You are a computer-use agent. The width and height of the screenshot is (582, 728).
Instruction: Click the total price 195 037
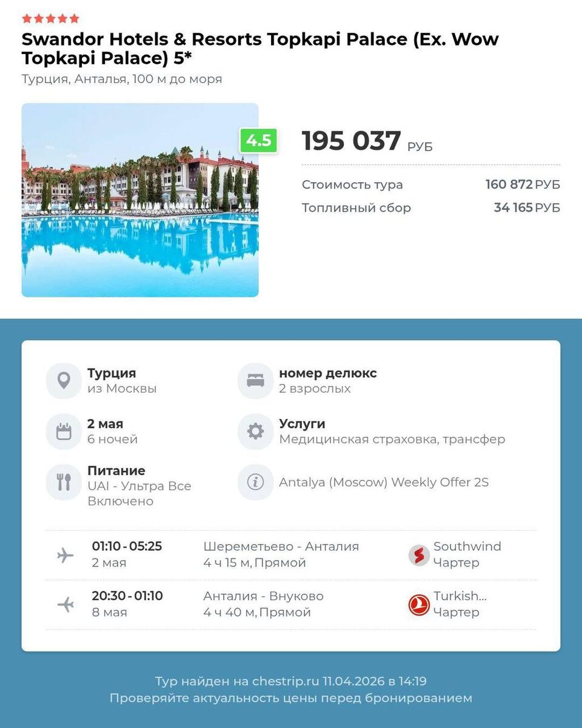point(352,141)
